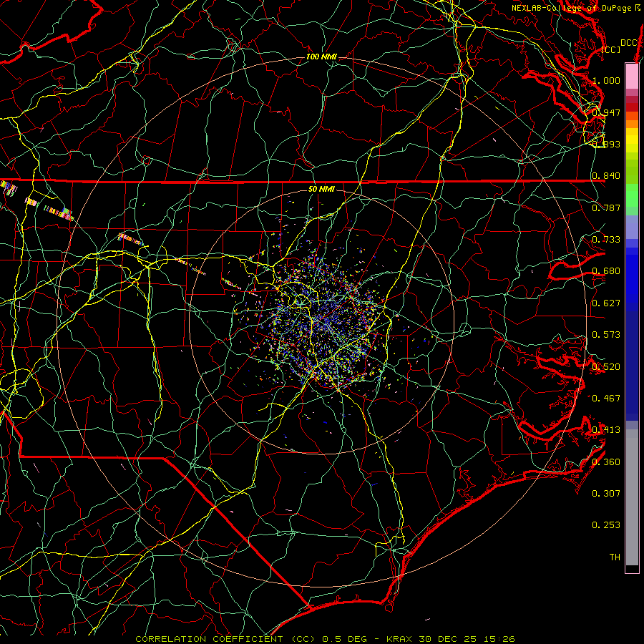The height and width of the screenshot is (644, 644).
Task: Click the 0.733 scale label
Action: [x=606, y=239]
